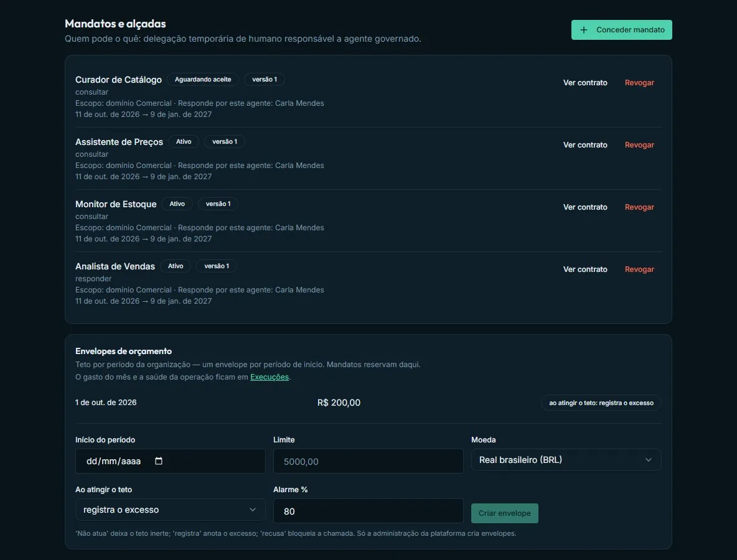
Task: View contract for Monitor de Estoque
Action: click(585, 207)
